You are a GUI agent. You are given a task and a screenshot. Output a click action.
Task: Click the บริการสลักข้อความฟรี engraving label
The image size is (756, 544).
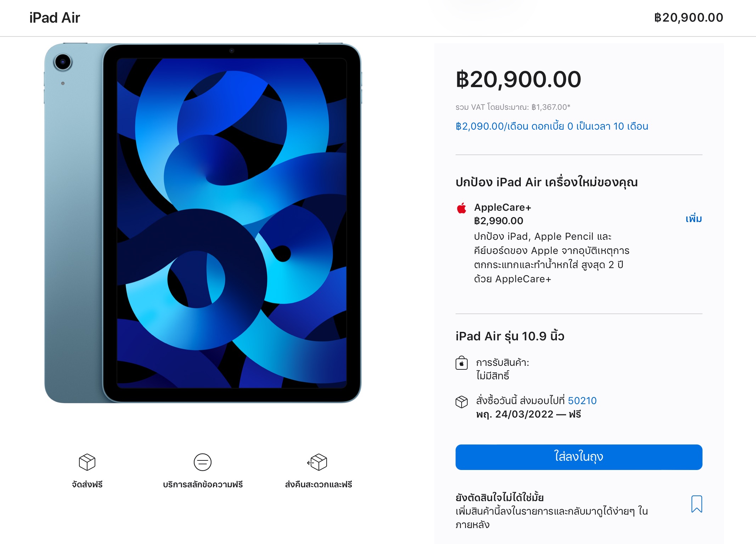pyautogui.click(x=203, y=484)
